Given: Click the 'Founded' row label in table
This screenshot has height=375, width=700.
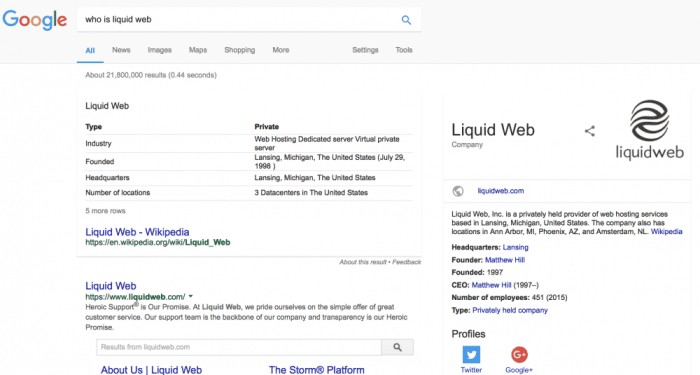Looking at the screenshot, I should coord(100,162).
